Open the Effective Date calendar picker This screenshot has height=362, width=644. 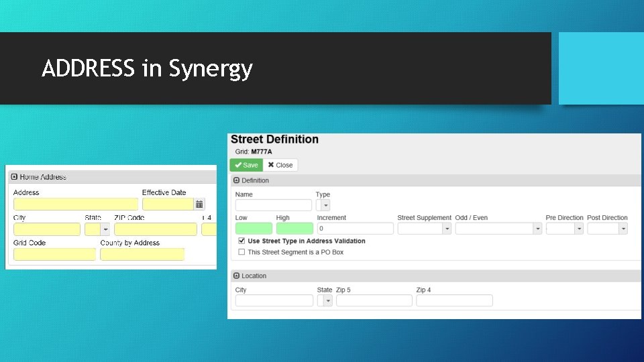[x=199, y=204]
